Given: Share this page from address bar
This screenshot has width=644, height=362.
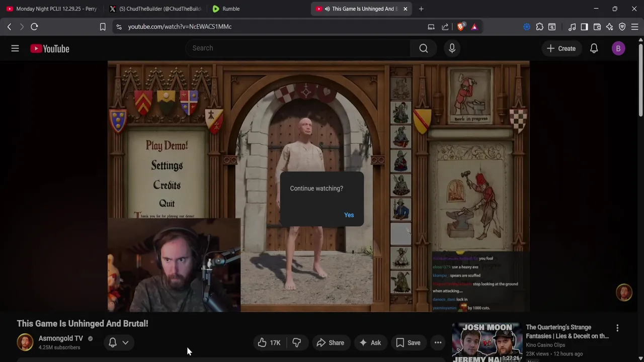Looking at the screenshot, I should point(445,27).
